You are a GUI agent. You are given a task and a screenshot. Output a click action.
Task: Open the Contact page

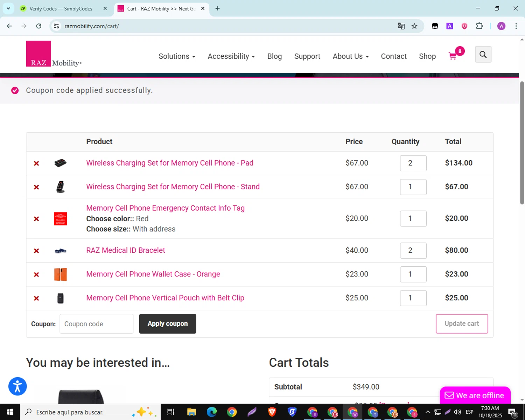point(394,56)
